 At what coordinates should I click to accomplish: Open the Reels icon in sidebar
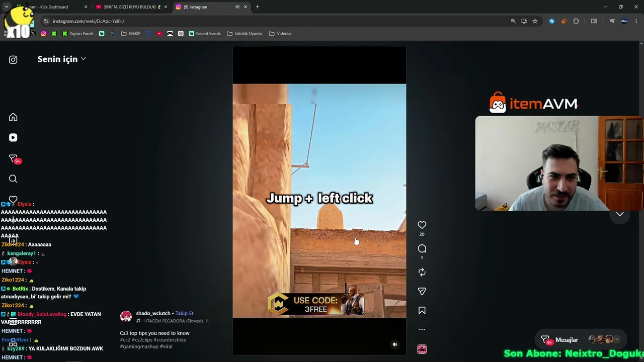coord(13,138)
